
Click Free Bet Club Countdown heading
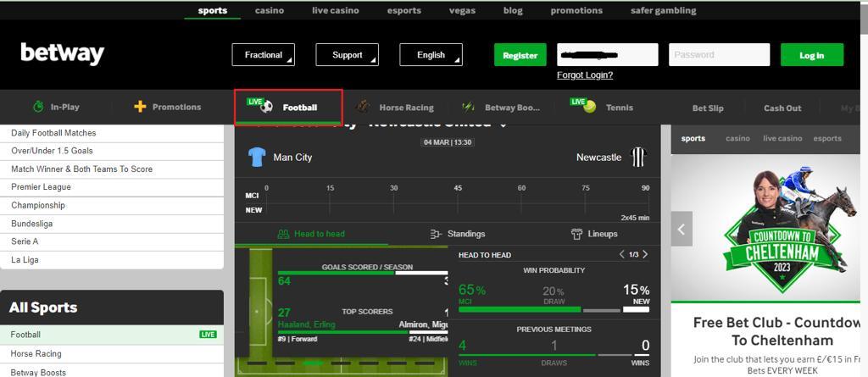tap(778, 331)
